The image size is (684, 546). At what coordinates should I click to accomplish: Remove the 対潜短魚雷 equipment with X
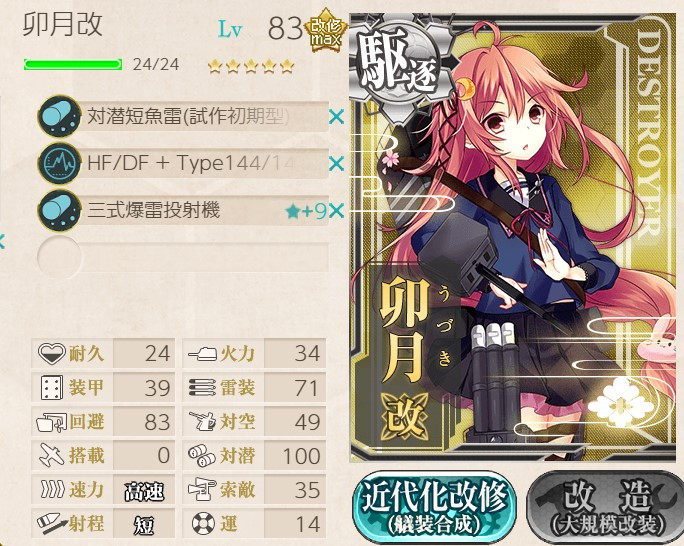point(336,116)
